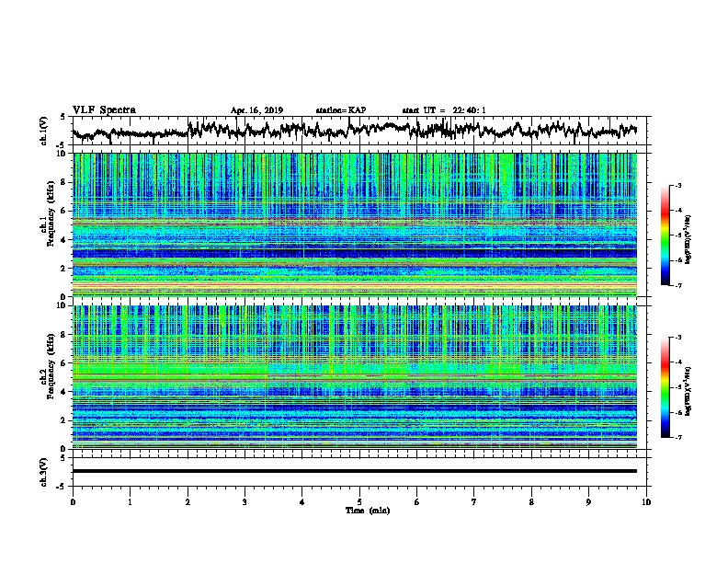This screenshot has height=563, width=728.
Task: Click the ch.1 frequency axis "4" tick label
Action: [x=64, y=240]
